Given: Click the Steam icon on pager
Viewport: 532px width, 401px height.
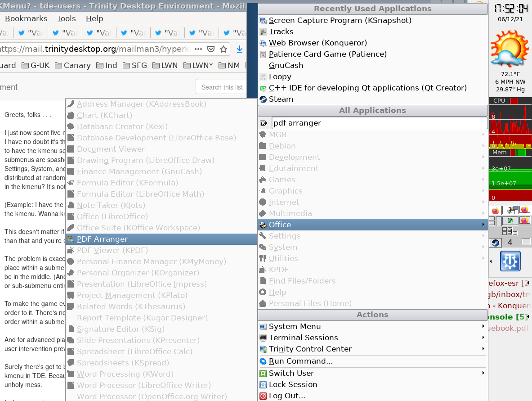Looking at the screenshot, I should tap(496, 243).
